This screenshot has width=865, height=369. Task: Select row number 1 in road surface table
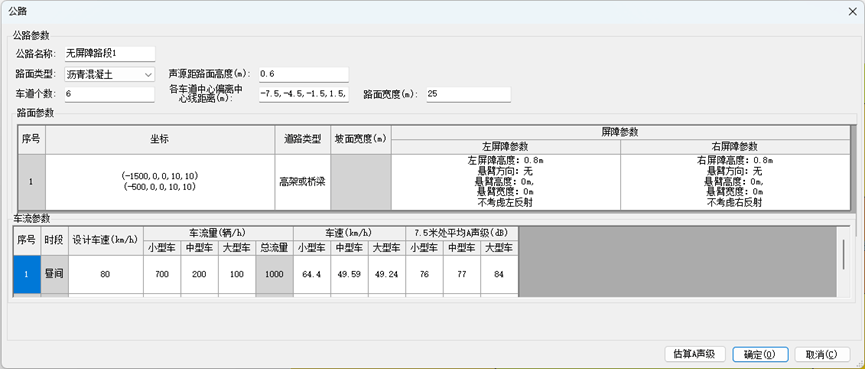31,182
